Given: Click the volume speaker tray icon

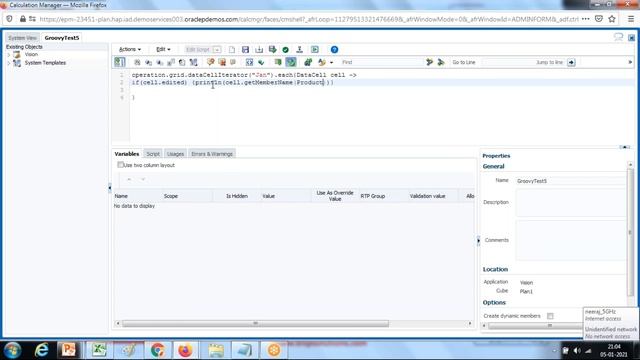Looking at the screenshot, I should coord(577,351).
